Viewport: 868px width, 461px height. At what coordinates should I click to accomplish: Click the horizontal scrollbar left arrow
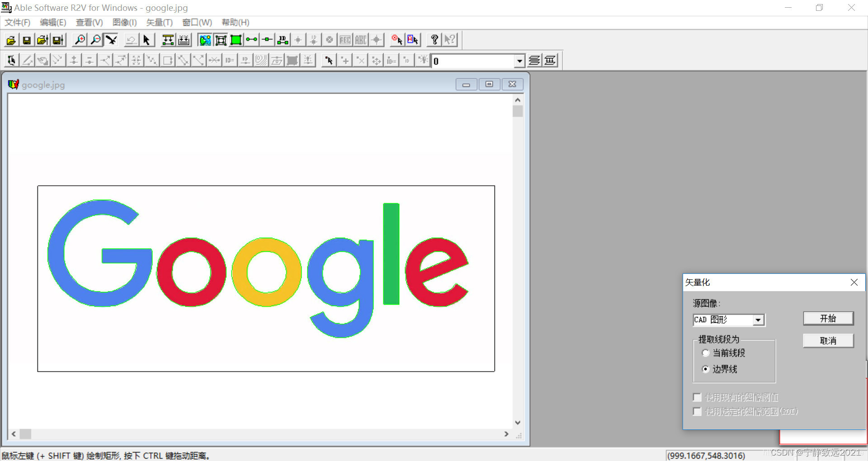(x=14, y=434)
